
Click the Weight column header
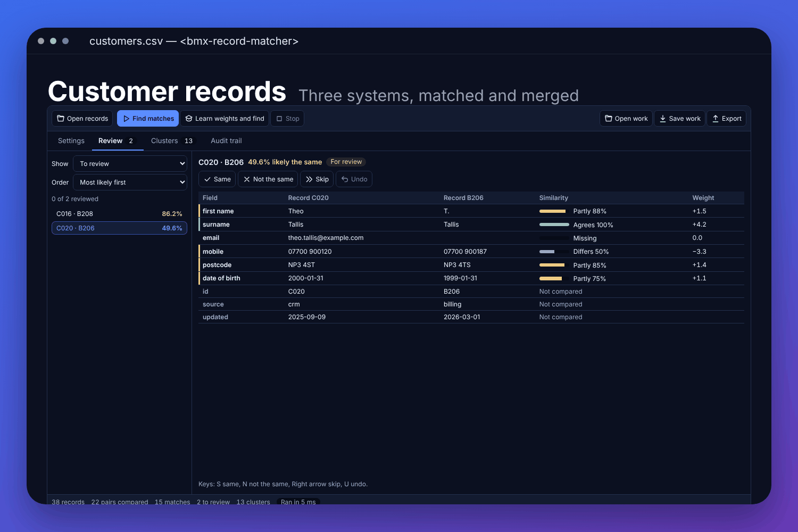(x=703, y=198)
